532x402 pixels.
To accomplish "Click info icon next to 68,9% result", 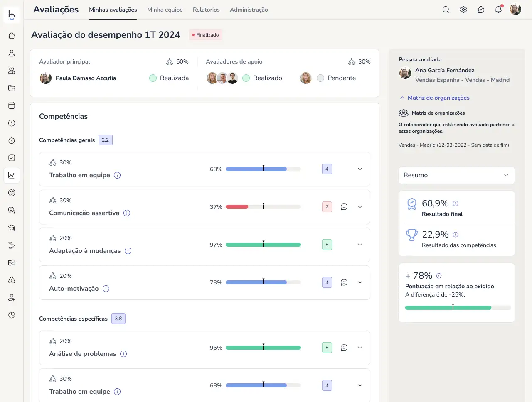I will point(456,203).
